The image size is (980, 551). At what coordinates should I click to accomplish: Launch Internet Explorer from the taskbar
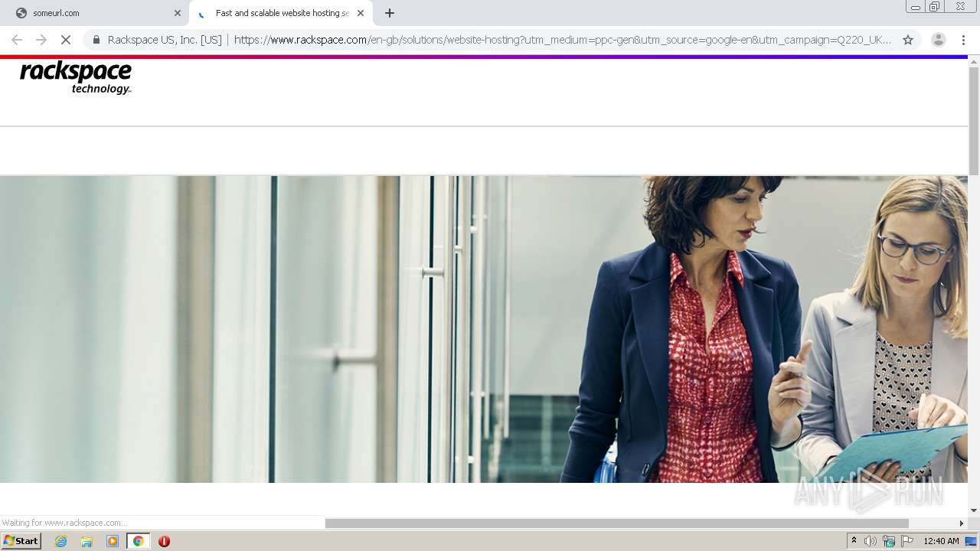(60, 541)
